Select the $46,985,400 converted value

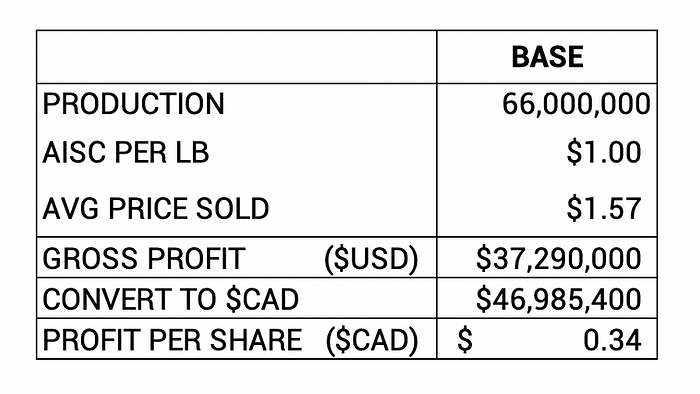click(x=558, y=299)
